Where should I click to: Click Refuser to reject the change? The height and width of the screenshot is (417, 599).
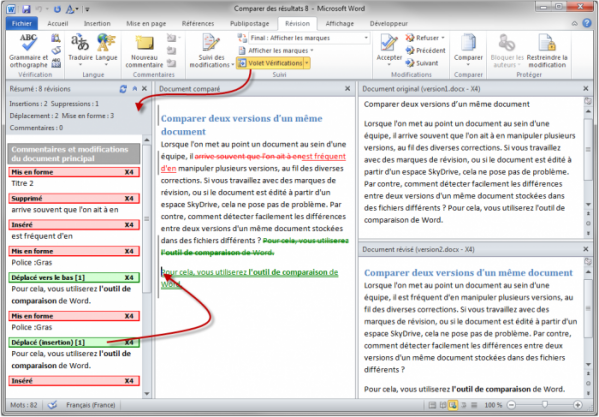422,38
